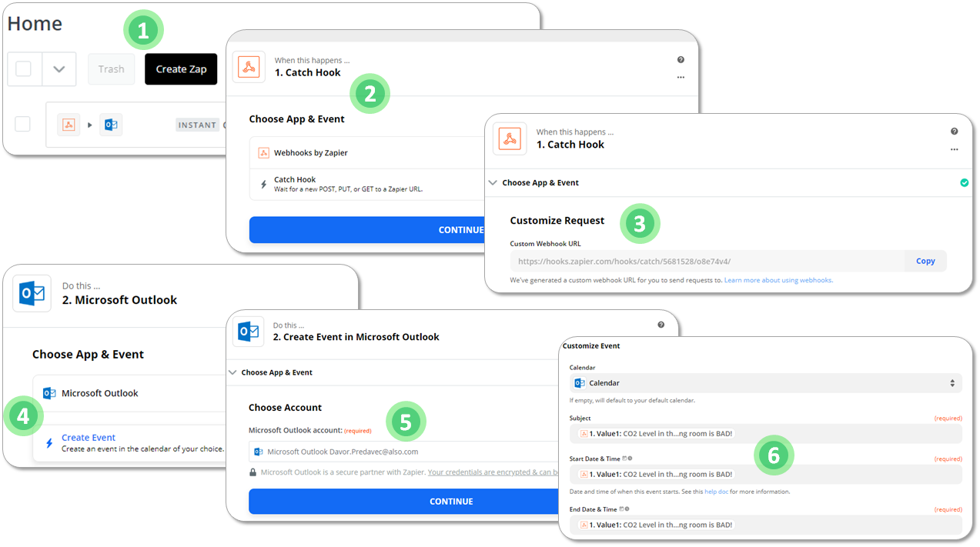Open the Calendar dropdown in Customize Event

point(766,383)
